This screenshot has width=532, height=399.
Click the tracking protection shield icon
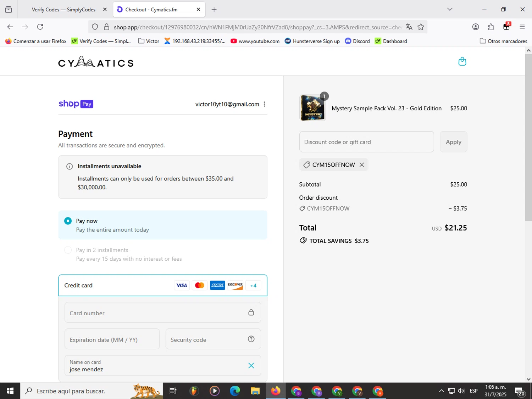click(95, 27)
